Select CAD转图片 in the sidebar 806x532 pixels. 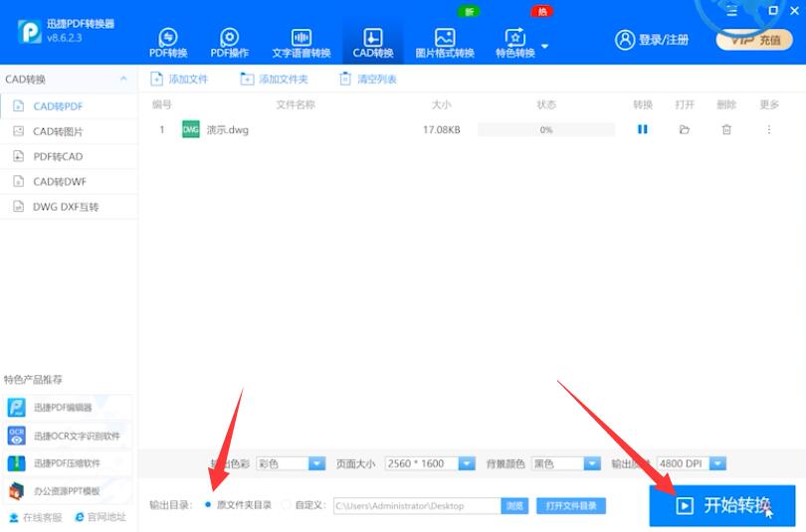click(x=69, y=131)
